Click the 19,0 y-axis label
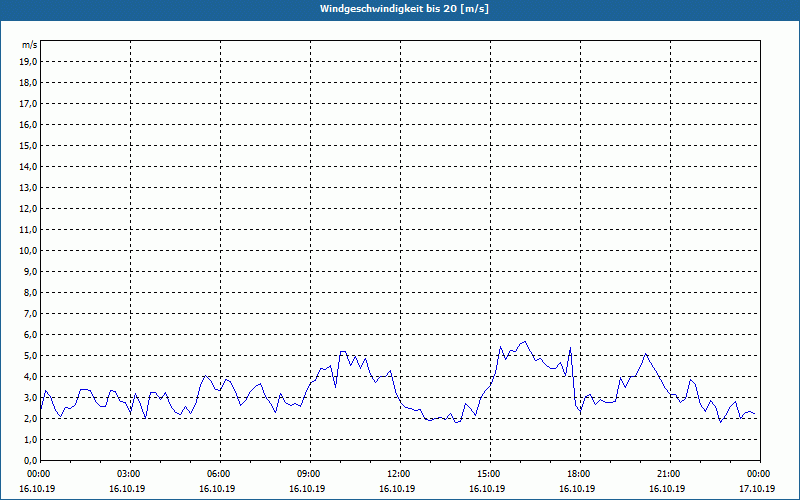Image resolution: width=800 pixels, height=500 pixels. (29, 62)
